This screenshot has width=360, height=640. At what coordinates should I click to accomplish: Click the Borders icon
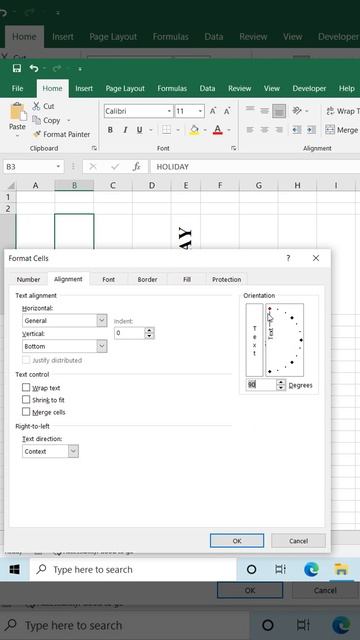click(x=166, y=130)
